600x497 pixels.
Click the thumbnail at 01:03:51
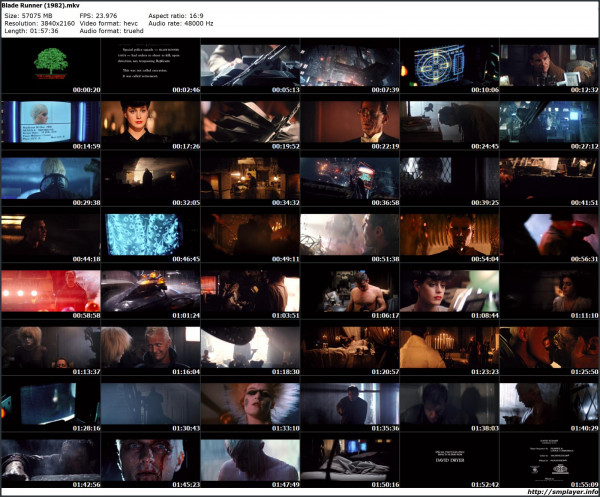coord(250,291)
